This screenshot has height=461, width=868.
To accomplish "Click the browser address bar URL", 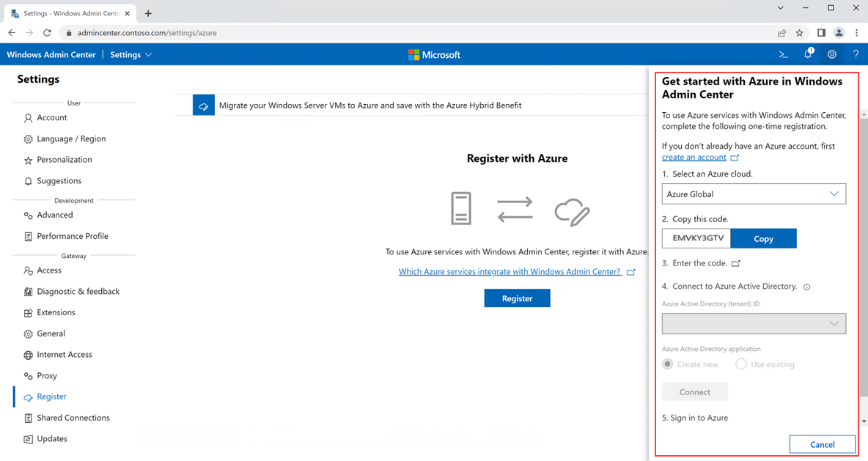I will coord(147,33).
